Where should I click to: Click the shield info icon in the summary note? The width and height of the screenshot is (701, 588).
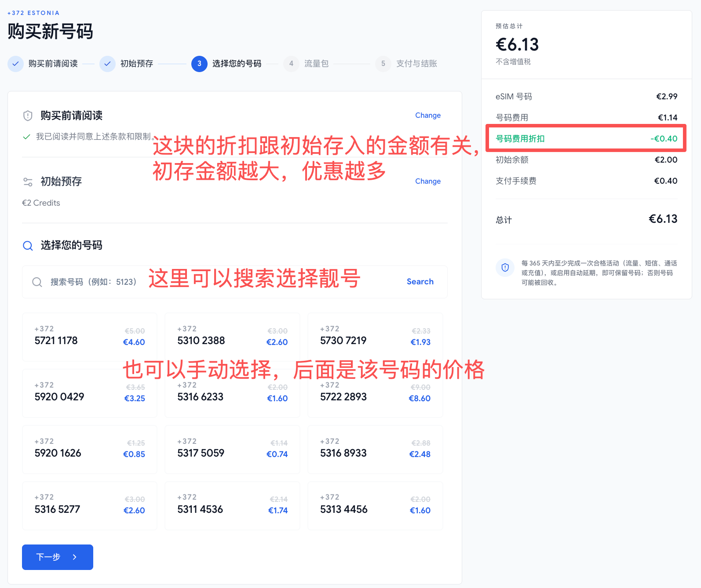[505, 267]
